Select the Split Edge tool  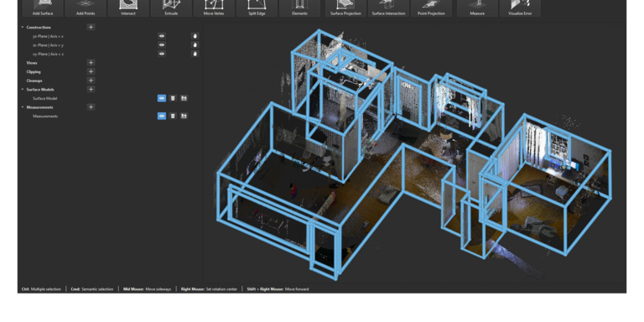tap(257, 8)
